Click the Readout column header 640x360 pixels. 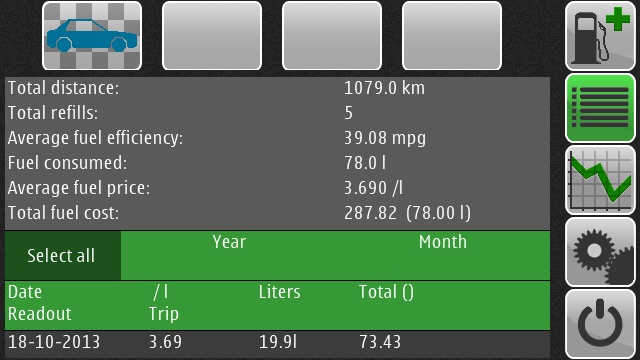(40, 314)
